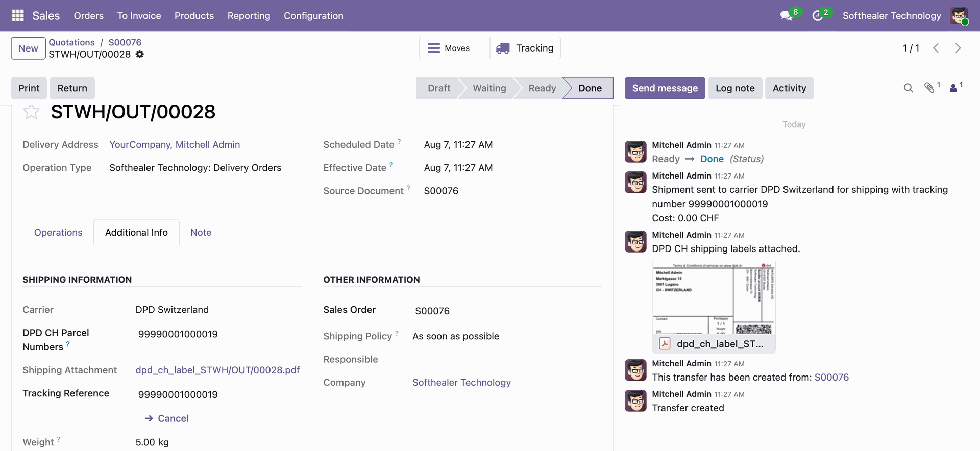
Task: Open the Softhealer Technology company link
Action: tap(461, 383)
